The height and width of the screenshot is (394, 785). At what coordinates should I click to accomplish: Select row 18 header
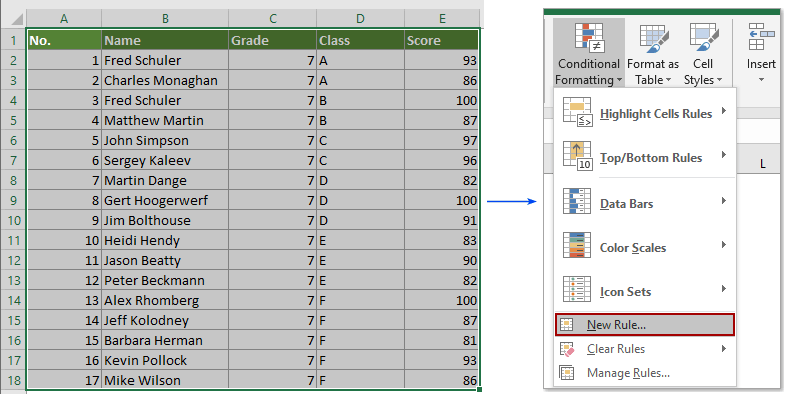pos(14,380)
